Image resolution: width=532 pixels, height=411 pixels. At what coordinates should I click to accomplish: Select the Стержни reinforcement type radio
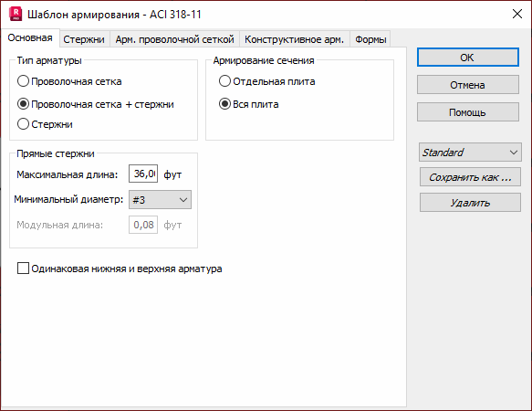[45, 124]
